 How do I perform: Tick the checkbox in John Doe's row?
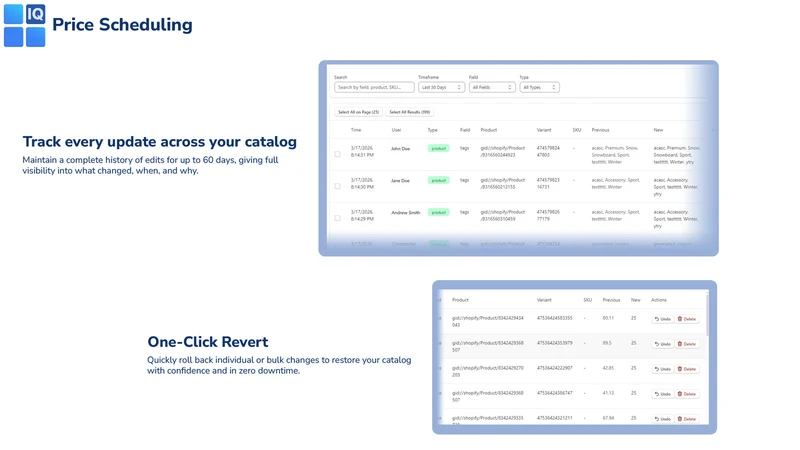click(x=337, y=154)
